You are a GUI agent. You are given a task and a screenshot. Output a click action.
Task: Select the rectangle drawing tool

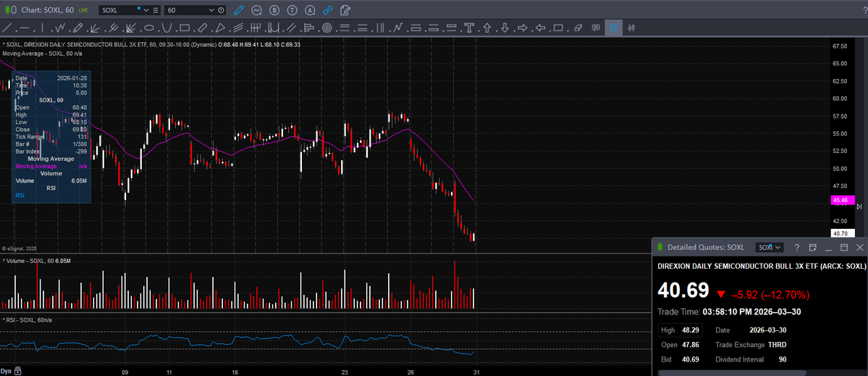(185, 28)
